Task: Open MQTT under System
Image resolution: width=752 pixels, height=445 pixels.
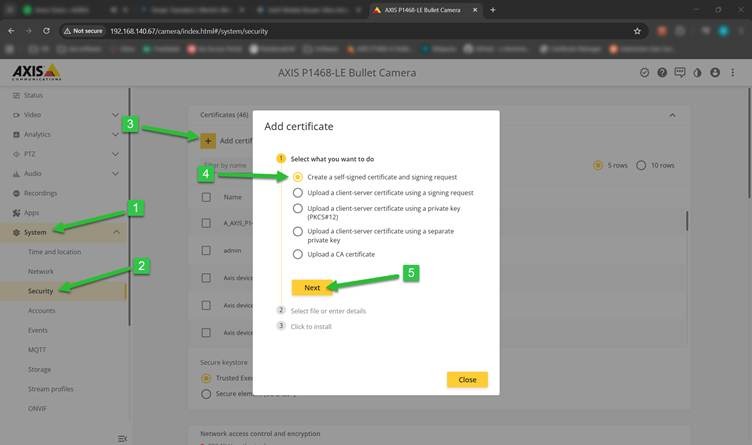Action: pyautogui.click(x=37, y=350)
